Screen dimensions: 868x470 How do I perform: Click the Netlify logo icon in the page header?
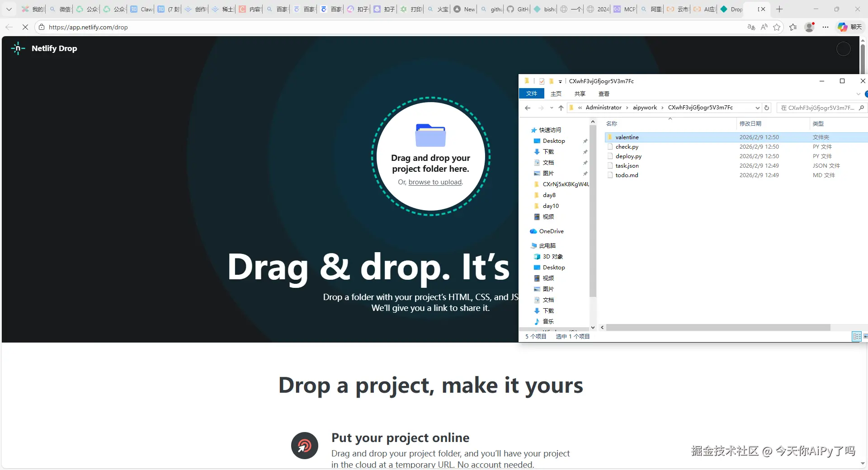click(18, 48)
